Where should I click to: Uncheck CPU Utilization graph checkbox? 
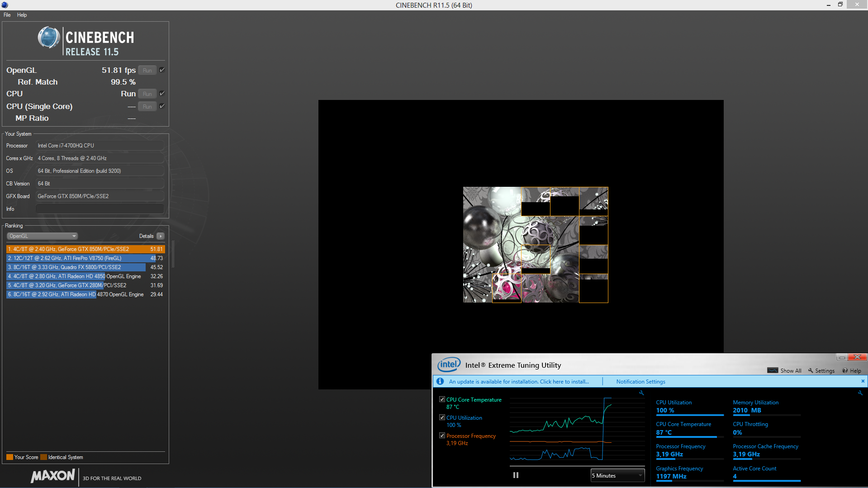(x=442, y=417)
